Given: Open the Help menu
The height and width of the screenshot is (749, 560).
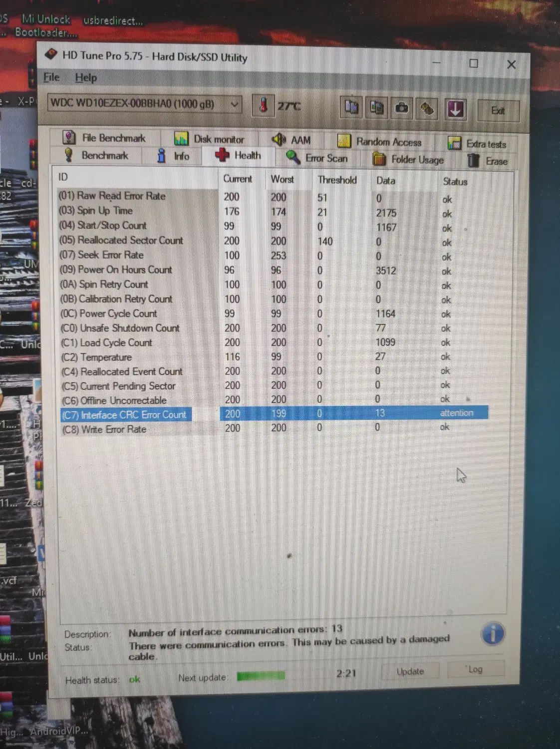Looking at the screenshot, I should 86,78.
